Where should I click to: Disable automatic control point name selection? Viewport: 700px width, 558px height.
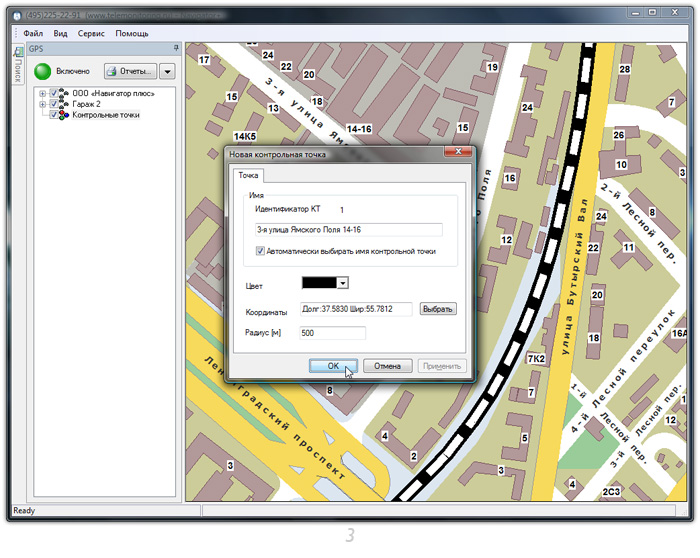(x=260, y=251)
